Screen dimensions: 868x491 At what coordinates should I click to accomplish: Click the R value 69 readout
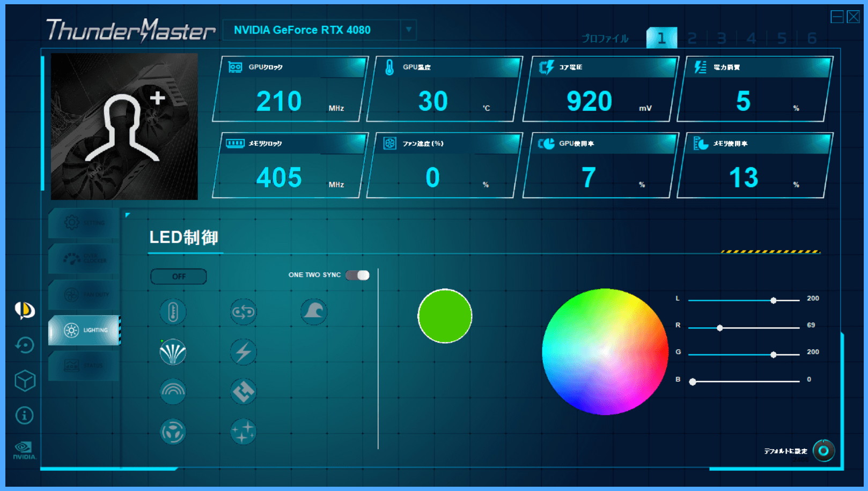(811, 325)
